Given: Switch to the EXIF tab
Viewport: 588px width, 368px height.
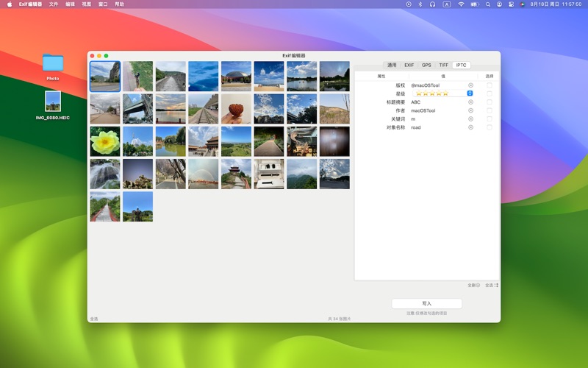Looking at the screenshot, I should tap(409, 65).
